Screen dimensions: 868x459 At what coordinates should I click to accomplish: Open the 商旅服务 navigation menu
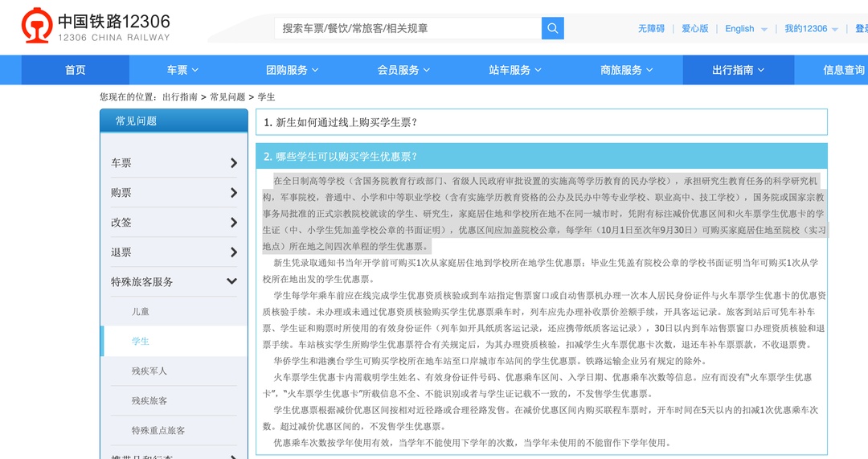pos(626,70)
